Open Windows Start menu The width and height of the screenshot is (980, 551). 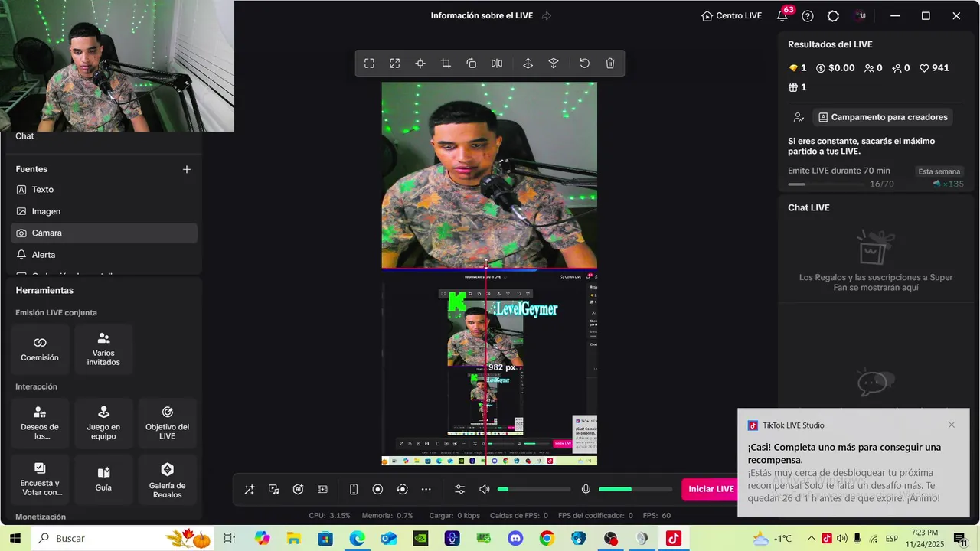click(x=15, y=539)
